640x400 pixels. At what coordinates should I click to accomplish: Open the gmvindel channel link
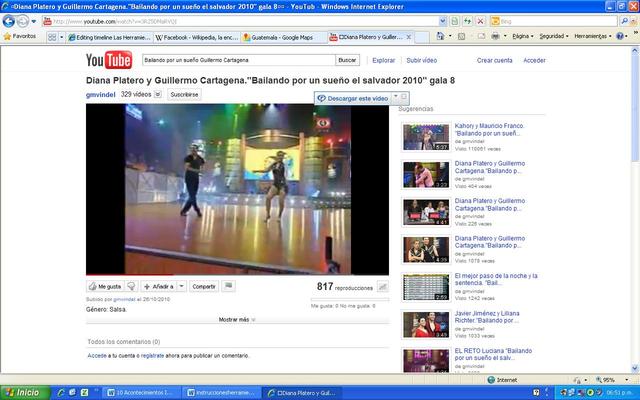100,95
